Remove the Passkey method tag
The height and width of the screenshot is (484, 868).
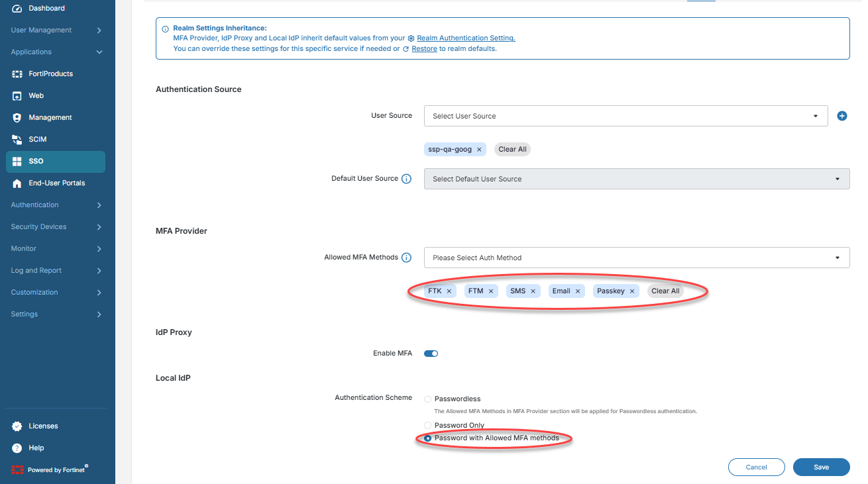tap(632, 291)
